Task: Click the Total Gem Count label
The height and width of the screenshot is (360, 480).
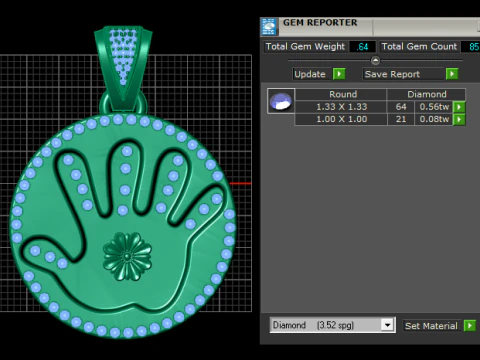Action: [419, 47]
